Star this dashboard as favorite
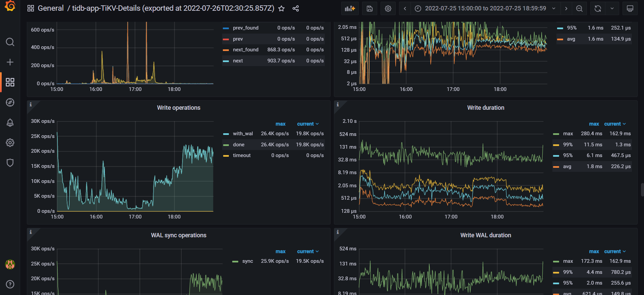The image size is (644, 295). 282,8
